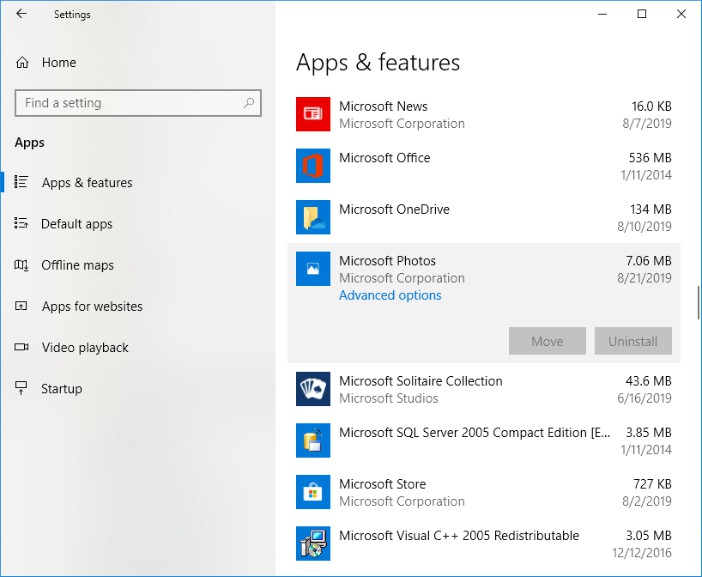
Task: Click the Video playback camera icon
Action: coord(21,347)
